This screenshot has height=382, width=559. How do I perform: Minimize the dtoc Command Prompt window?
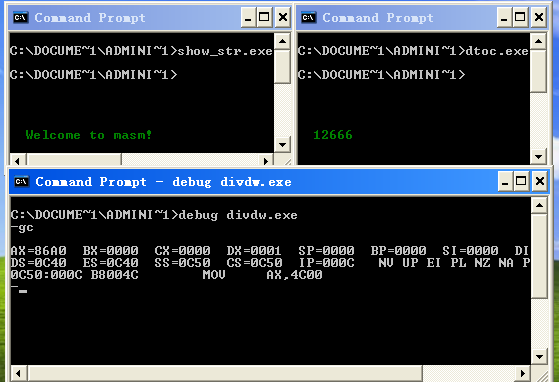pos(504,17)
